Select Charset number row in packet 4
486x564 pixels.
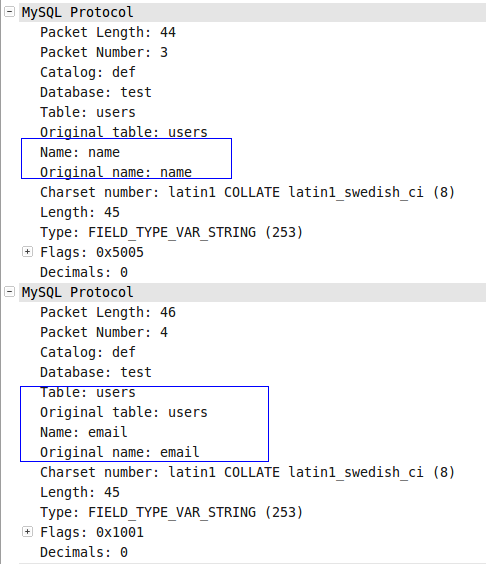[247, 472]
